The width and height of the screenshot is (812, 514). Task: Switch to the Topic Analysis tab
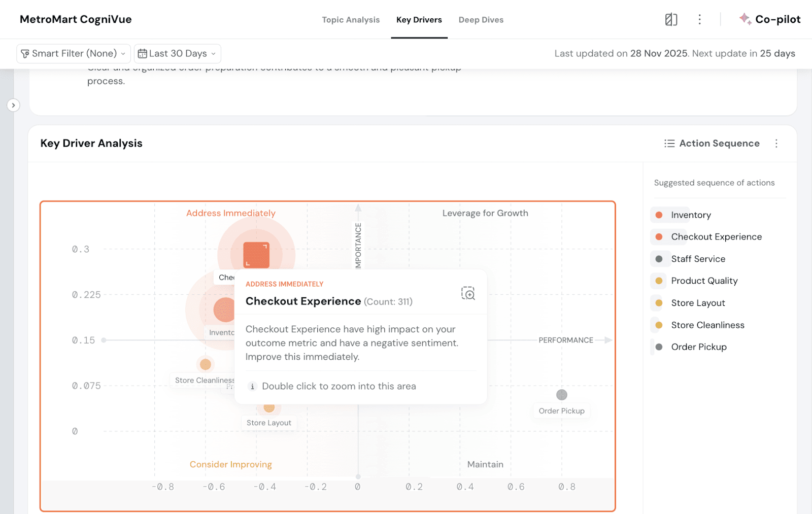tap(351, 20)
